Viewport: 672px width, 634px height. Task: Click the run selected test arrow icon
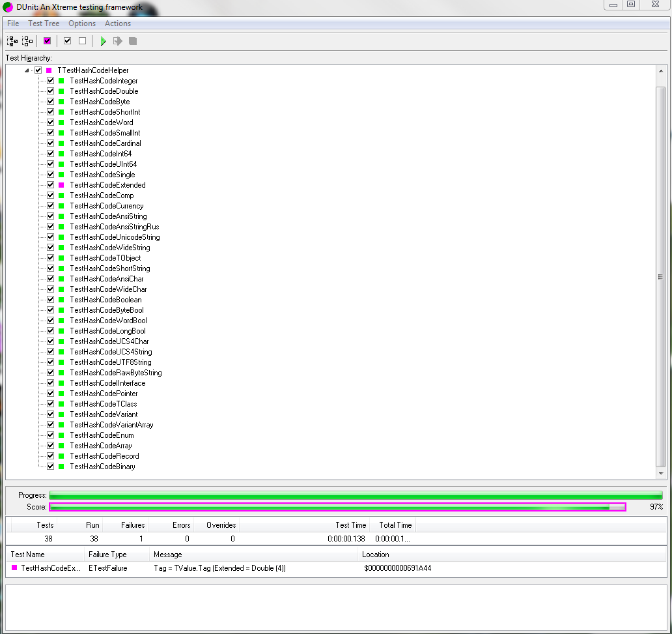pos(117,41)
